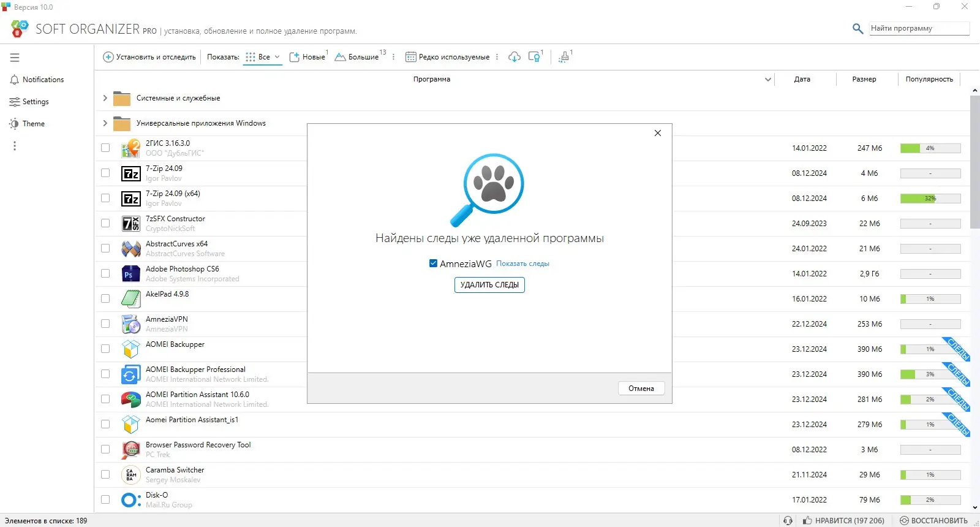Select the 7zSFX Constructor checkbox
This screenshot has width=980, height=527.
click(x=105, y=223)
